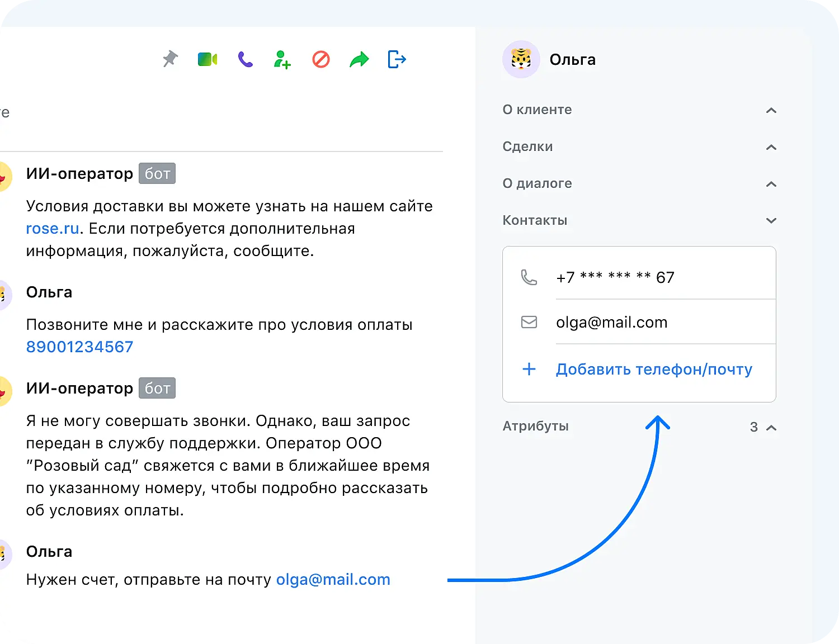
Task: Pin the conversation using the pushpin icon
Action: [170, 59]
